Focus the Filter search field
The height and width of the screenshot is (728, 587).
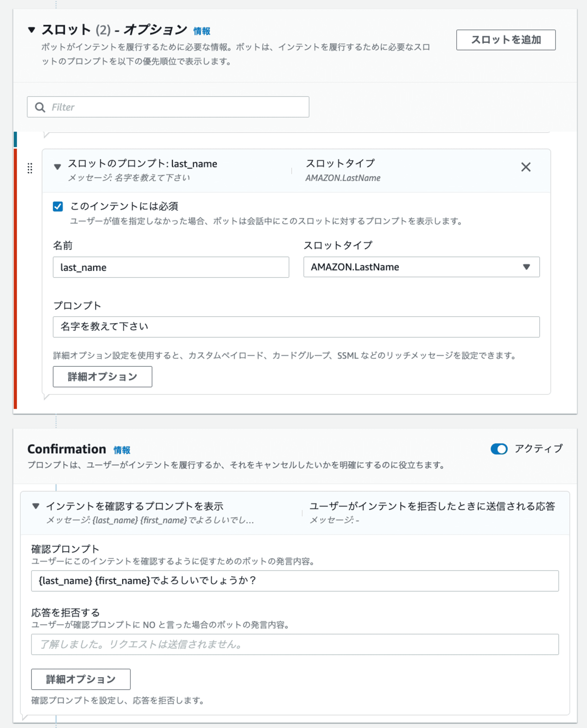(x=168, y=107)
